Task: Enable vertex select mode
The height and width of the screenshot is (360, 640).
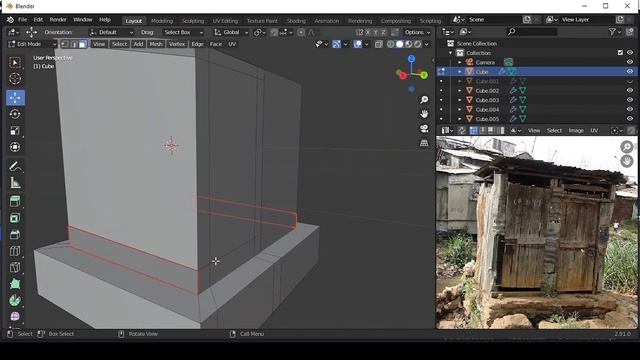Action: point(65,44)
